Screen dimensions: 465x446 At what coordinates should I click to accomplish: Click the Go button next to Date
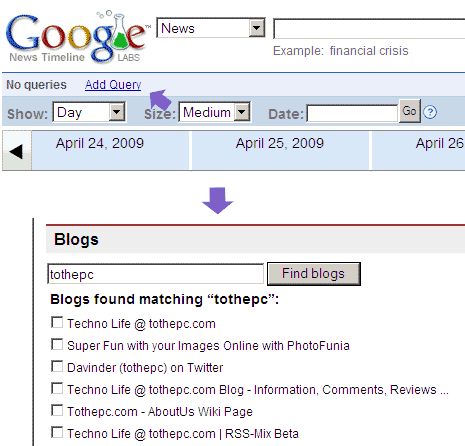tap(410, 111)
